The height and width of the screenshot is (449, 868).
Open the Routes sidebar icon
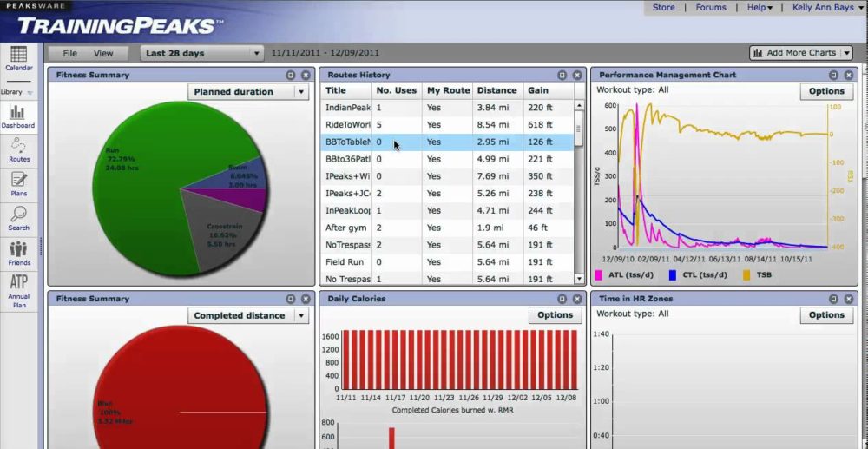(18, 149)
